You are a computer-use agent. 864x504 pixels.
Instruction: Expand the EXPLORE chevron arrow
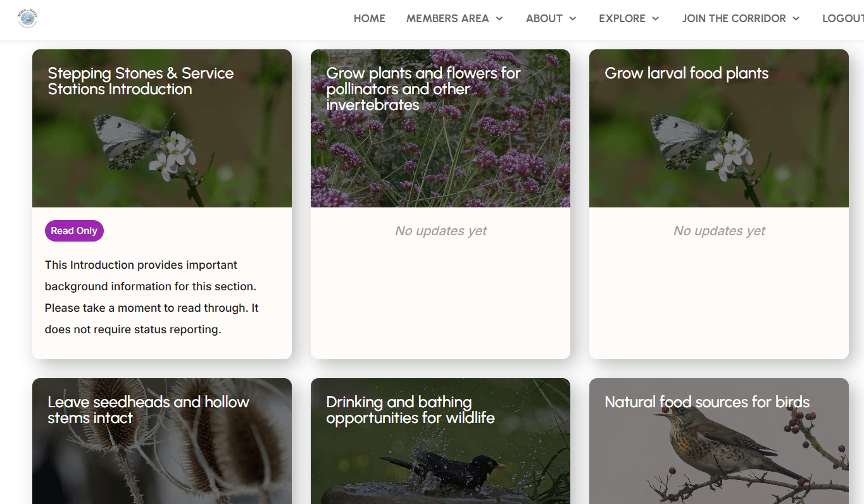pos(656,18)
